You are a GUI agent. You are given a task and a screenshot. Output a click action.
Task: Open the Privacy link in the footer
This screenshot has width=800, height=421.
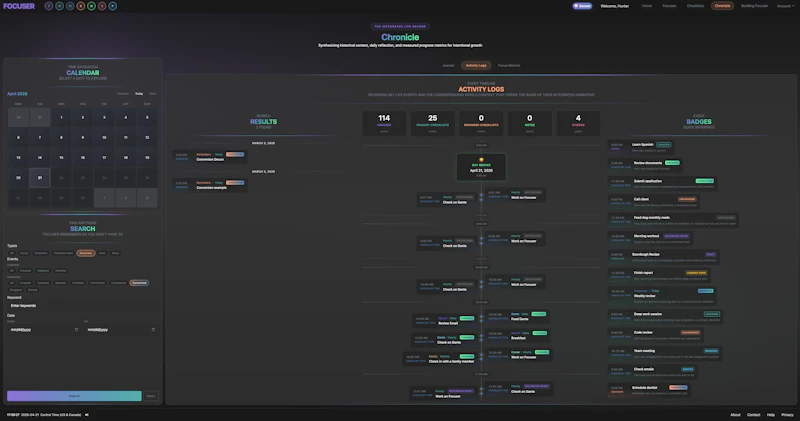tap(787, 415)
